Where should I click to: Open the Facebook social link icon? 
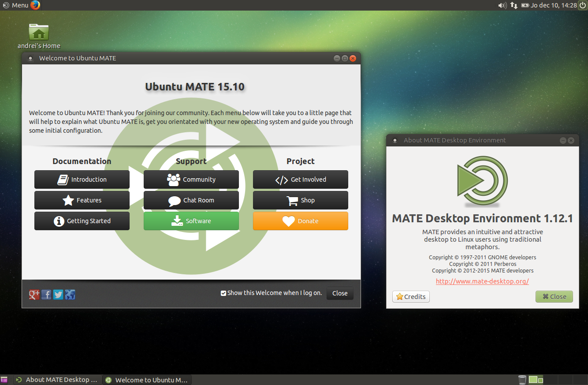tap(46, 295)
